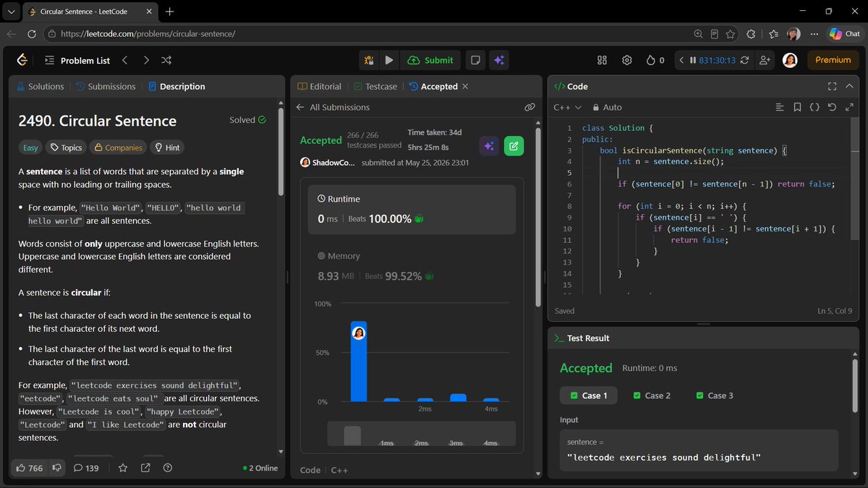This screenshot has height=488, width=868.
Task: Open the layout grid icon
Action: click(x=602, y=60)
